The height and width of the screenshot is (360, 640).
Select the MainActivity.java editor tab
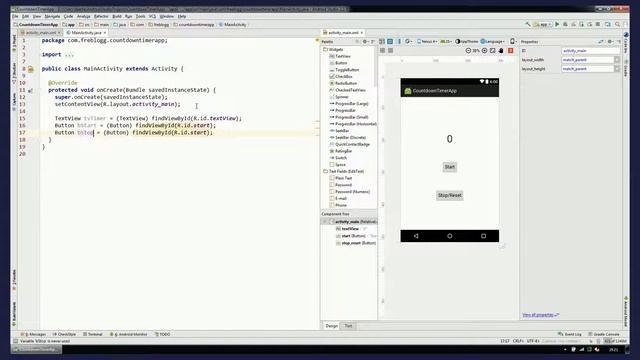pyautogui.click(x=86, y=33)
